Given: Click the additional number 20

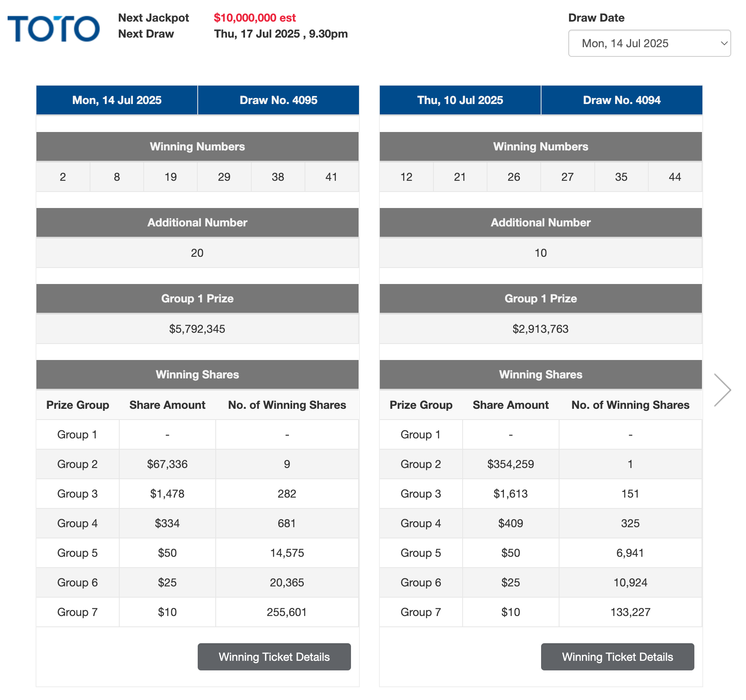Looking at the screenshot, I should point(197,253).
